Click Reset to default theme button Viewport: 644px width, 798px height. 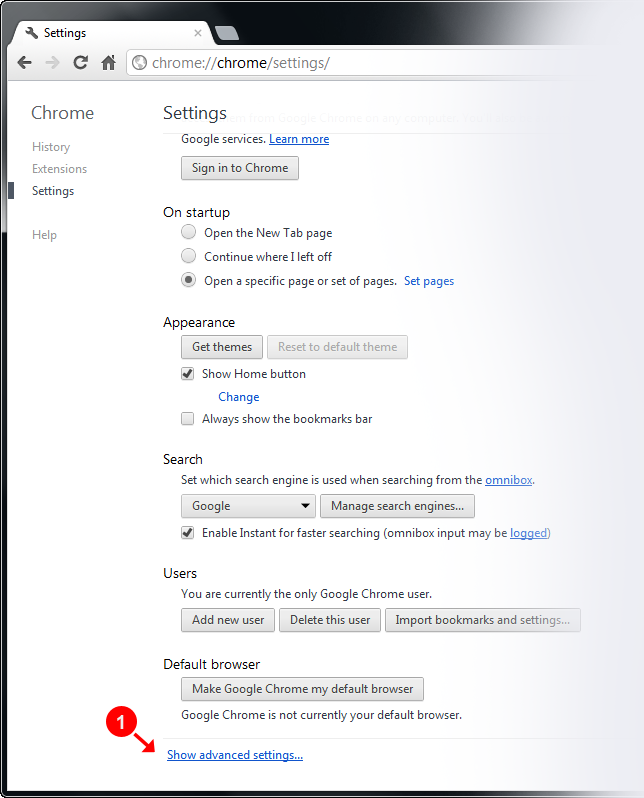338,347
